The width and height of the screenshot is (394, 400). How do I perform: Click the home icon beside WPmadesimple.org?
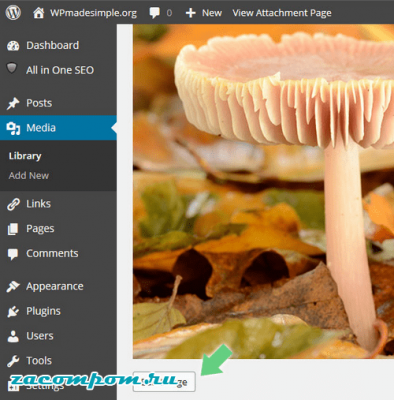(39, 13)
